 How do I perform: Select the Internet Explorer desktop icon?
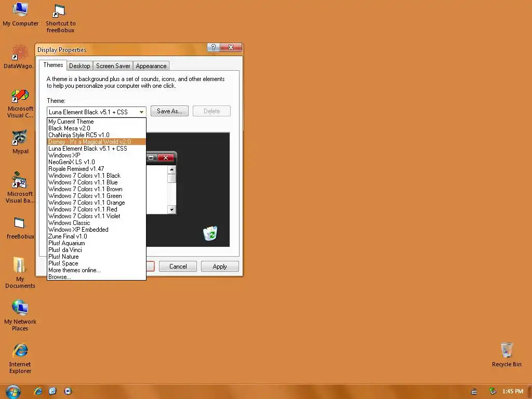[20, 358]
